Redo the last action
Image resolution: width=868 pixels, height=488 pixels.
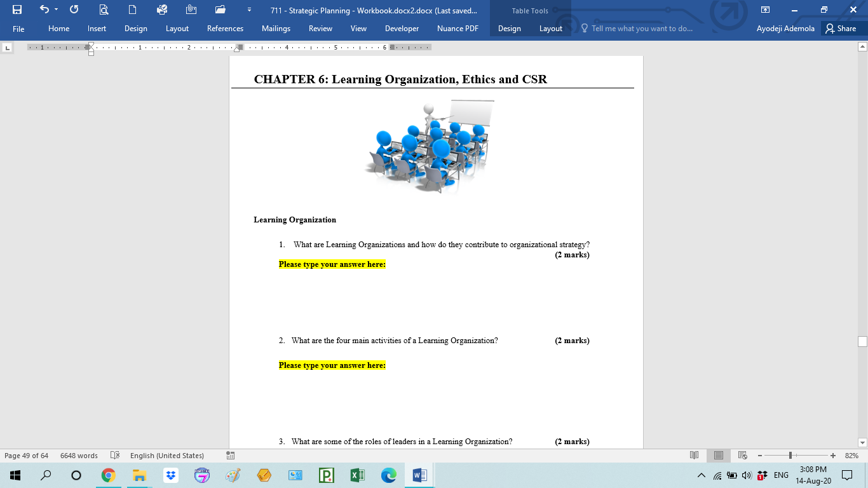click(74, 10)
